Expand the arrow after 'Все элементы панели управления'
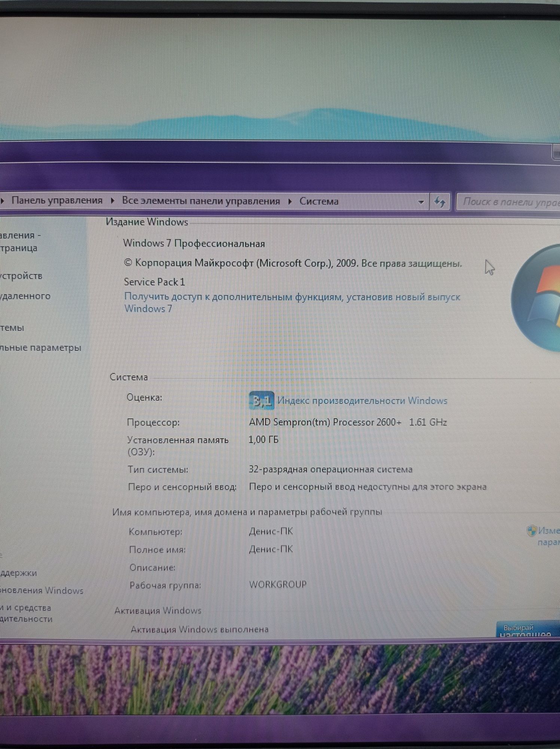 (290, 201)
